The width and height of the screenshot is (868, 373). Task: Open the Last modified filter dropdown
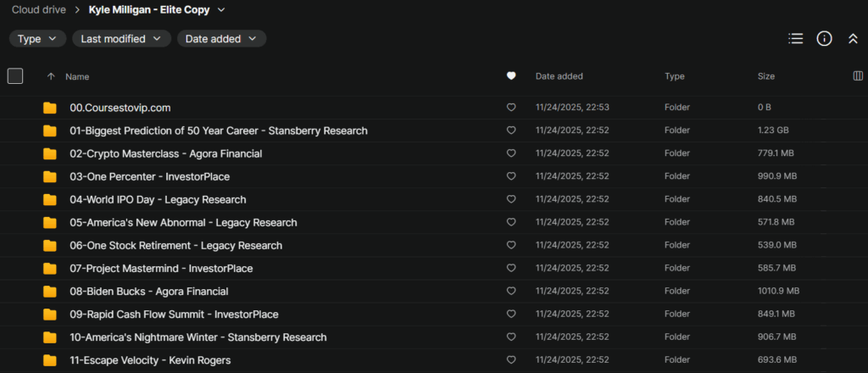tap(121, 39)
